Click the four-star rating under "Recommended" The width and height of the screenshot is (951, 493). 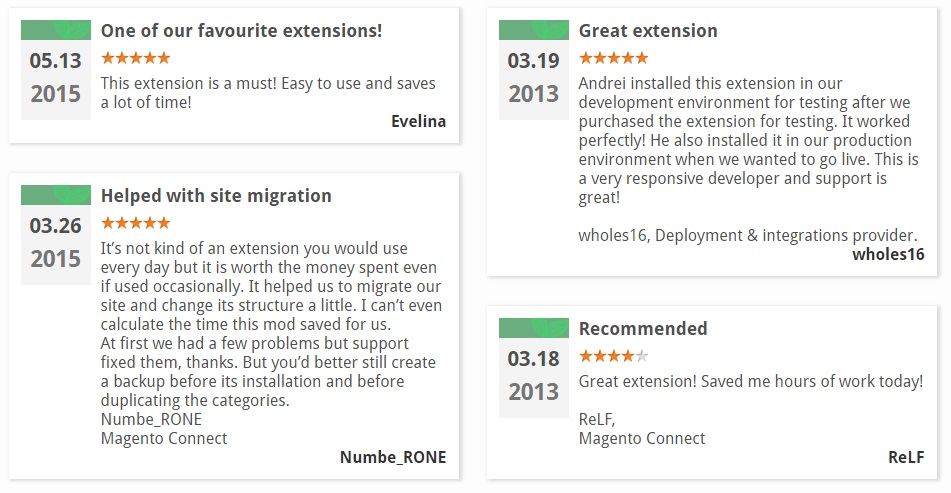pyautogui.click(x=613, y=355)
